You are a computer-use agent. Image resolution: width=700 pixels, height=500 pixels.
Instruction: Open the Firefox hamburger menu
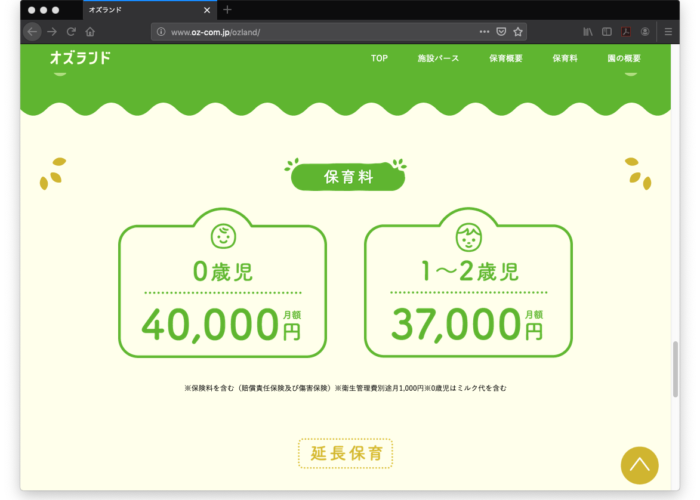click(668, 32)
